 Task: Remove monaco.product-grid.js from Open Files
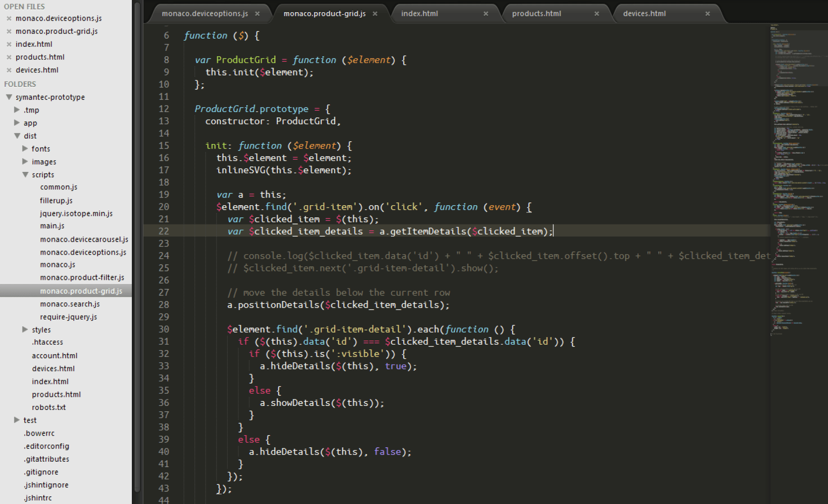click(x=9, y=31)
